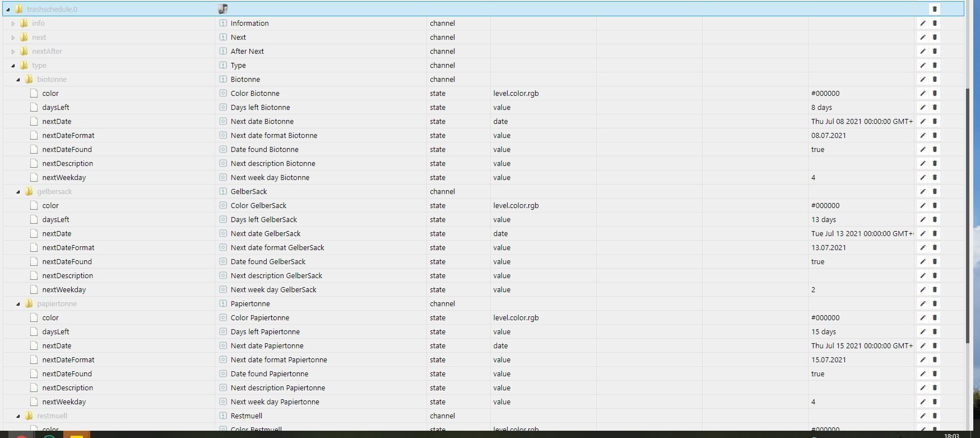Screen dimensions: 980x438
Task: Delete the info channel via its trash icon
Action: (x=935, y=23)
